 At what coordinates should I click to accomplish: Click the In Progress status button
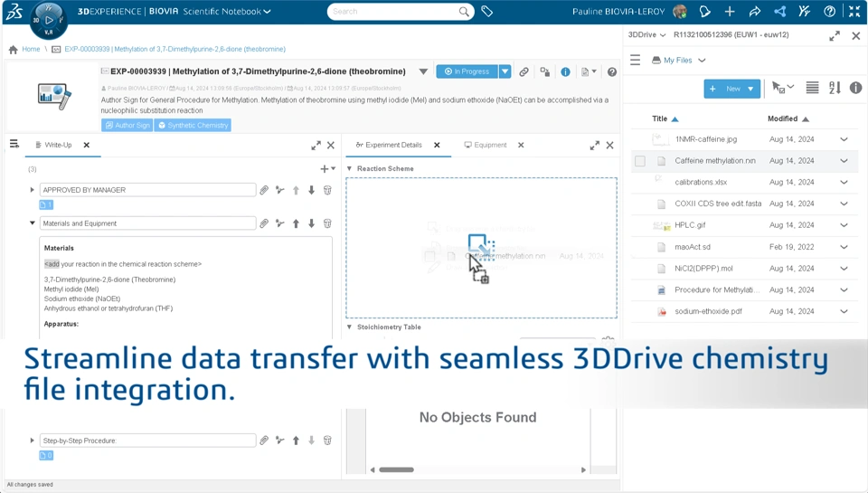[467, 71]
